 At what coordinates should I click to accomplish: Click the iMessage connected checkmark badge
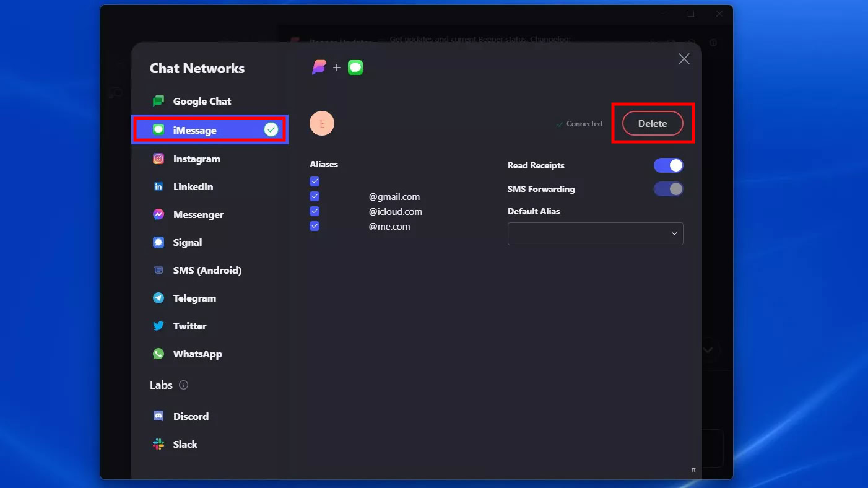click(271, 129)
